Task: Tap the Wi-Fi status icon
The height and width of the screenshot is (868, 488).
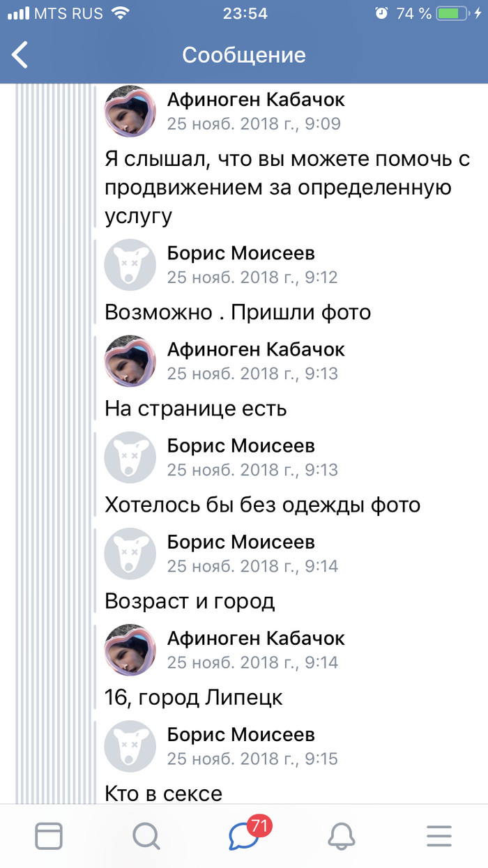Action: tap(120, 13)
